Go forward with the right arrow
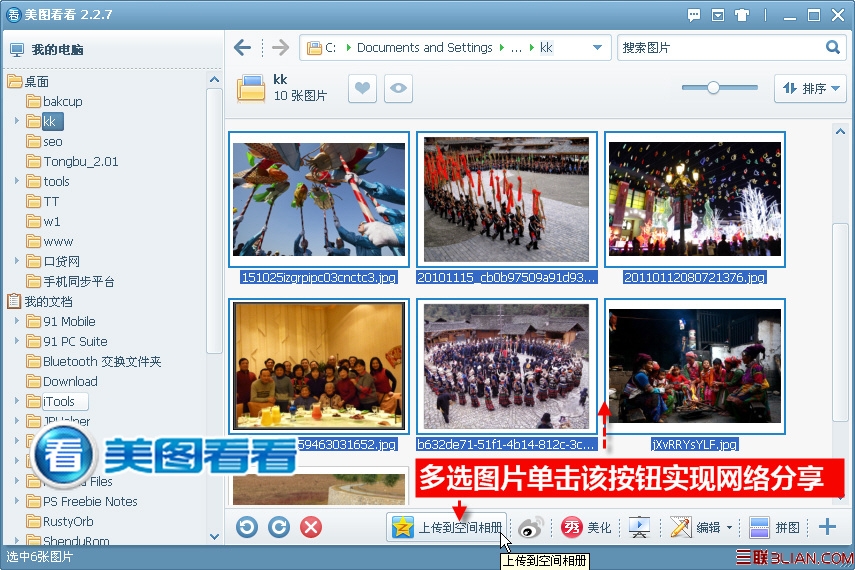Screen dimensions: 855x570 point(280,48)
